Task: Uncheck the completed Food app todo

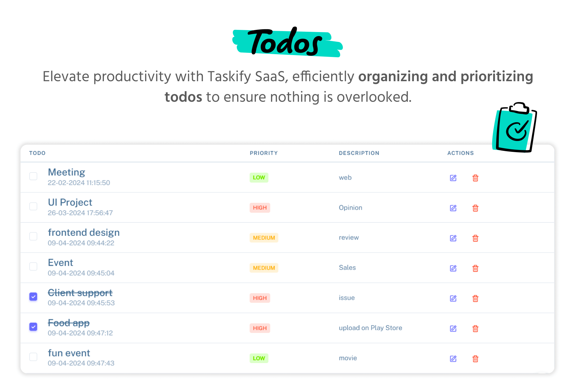Action: coord(33,327)
